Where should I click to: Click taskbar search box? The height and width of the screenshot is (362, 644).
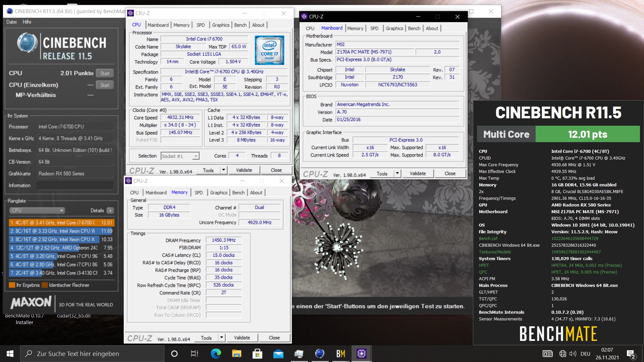pos(92,354)
